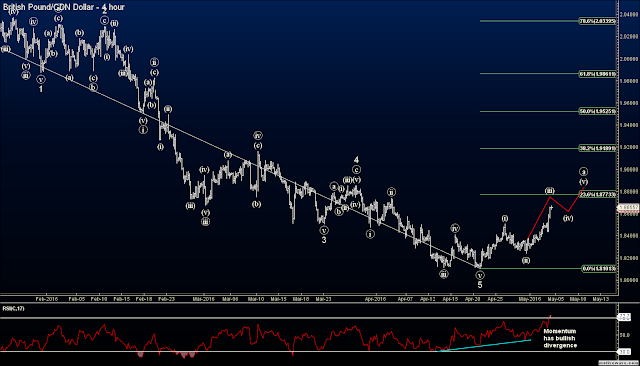The image size is (640, 366).
Task: Click the Apr-15 date label
Action: (x=450, y=299)
